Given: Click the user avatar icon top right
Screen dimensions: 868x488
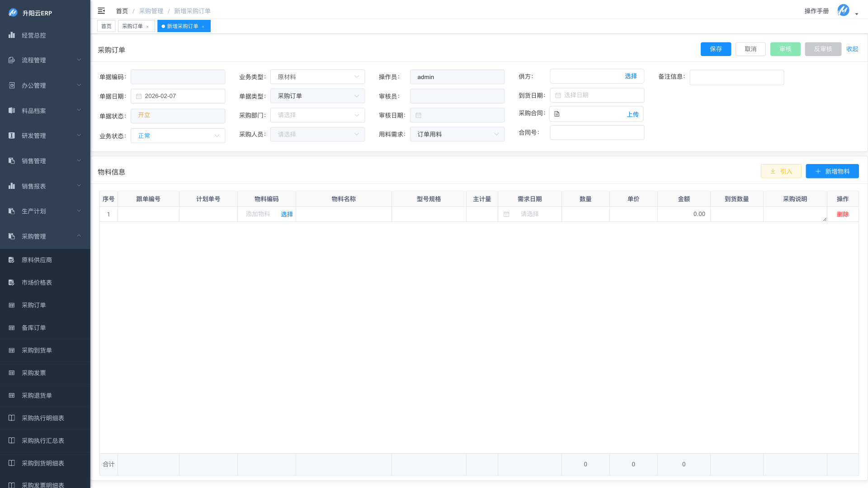Looking at the screenshot, I should 843,10.
